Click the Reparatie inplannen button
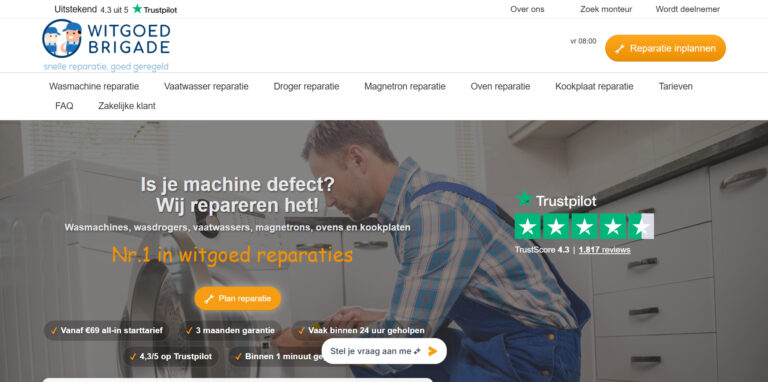Viewport: 768px width, 382px height. (665, 48)
